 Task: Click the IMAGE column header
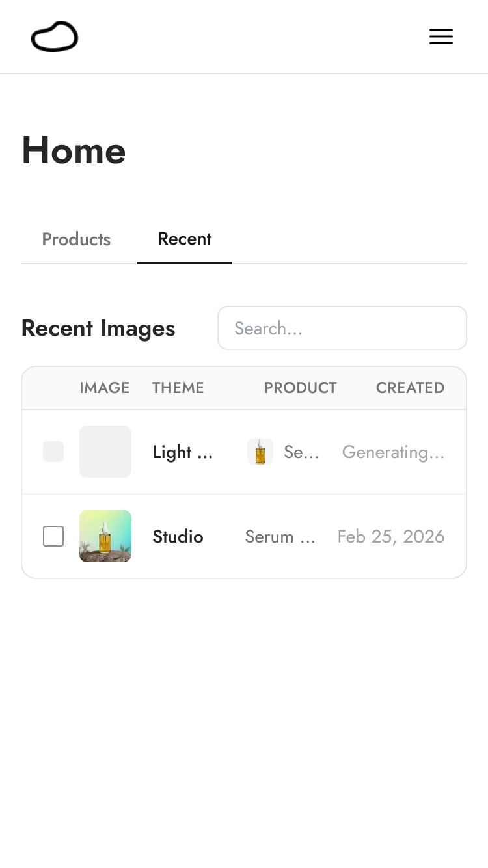pyautogui.click(x=104, y=388)
